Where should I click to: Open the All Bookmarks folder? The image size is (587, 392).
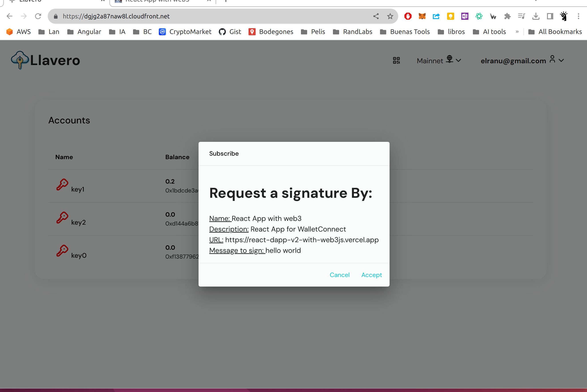(x=555, y=32)
